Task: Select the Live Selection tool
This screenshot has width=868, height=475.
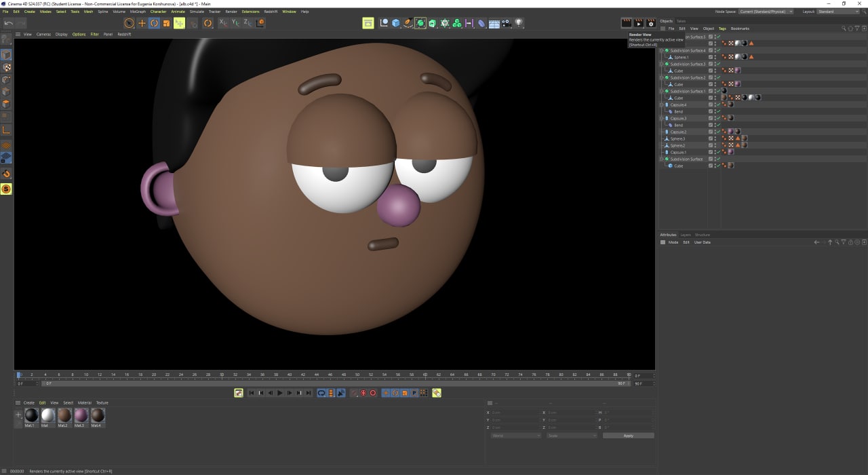Action: click(129, 23)
